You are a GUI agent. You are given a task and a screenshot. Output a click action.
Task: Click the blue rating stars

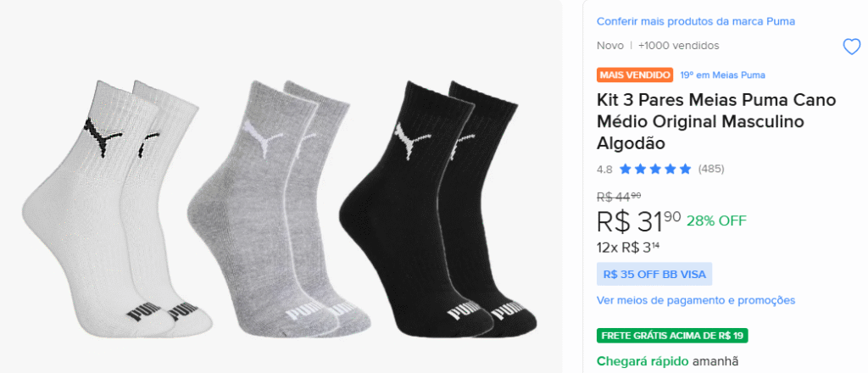[655, 169]
